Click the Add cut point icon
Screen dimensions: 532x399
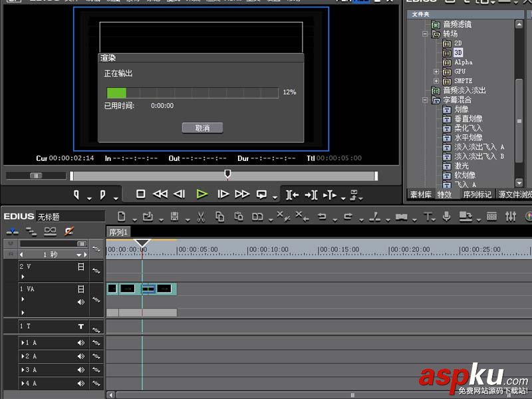pyautogui.click(x=374, y=217)
